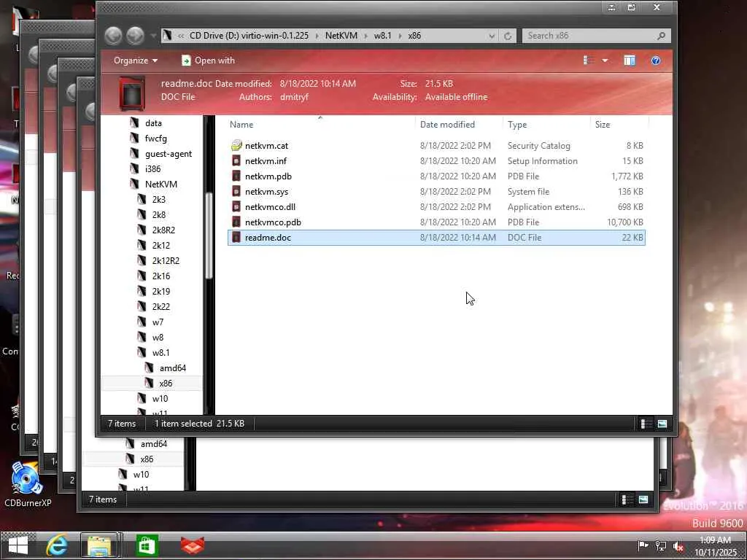Change your view icon button

pyautogui.click(x=589, y=61)
